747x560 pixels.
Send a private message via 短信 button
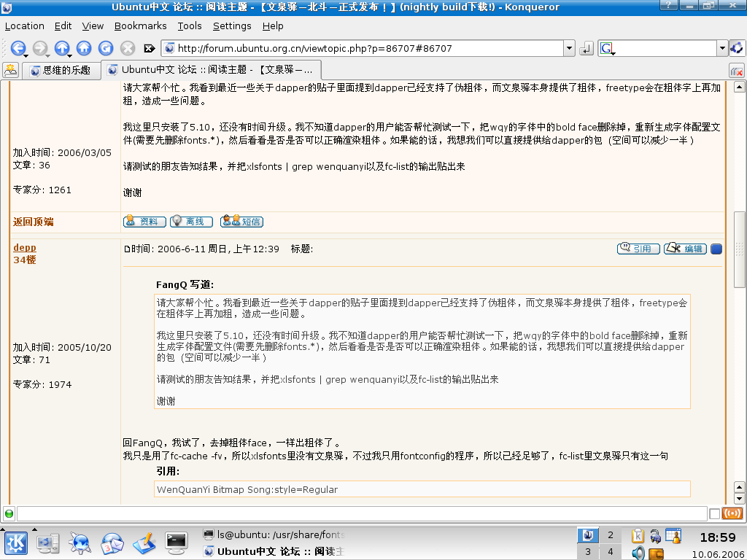point(241,222)
